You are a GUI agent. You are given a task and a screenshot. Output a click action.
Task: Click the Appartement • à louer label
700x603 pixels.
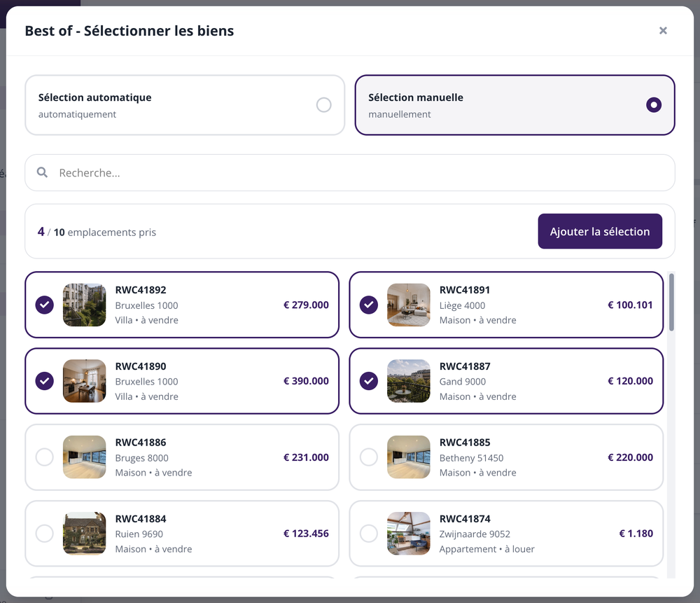tap(487, 549)
